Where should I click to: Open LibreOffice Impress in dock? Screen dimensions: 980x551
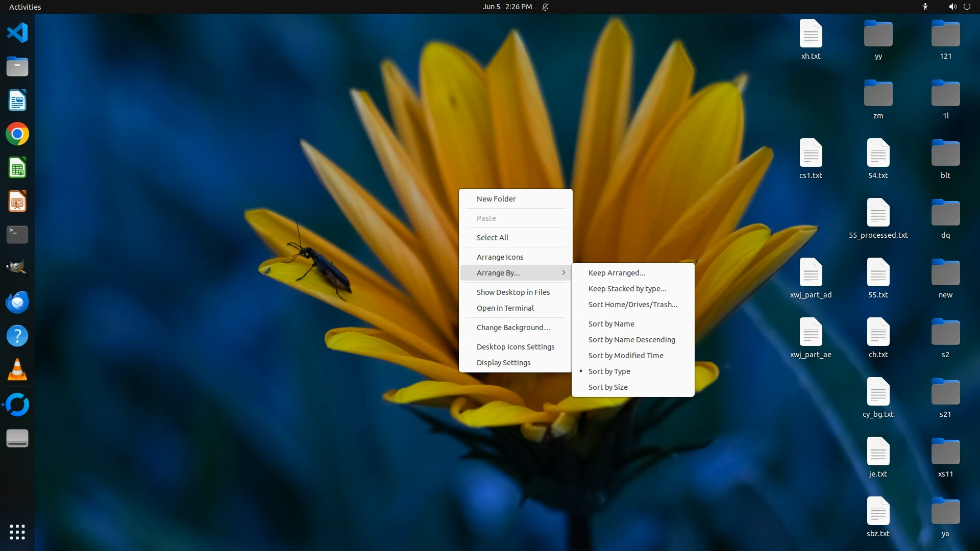17,202
